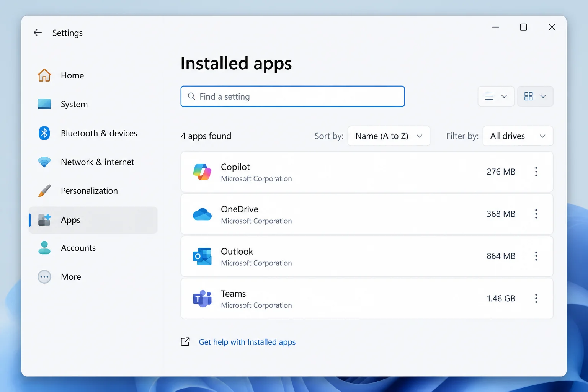This screenshot has width=588, height=392.
Task: Click the Accounts person icon
Action: (44, 248)
